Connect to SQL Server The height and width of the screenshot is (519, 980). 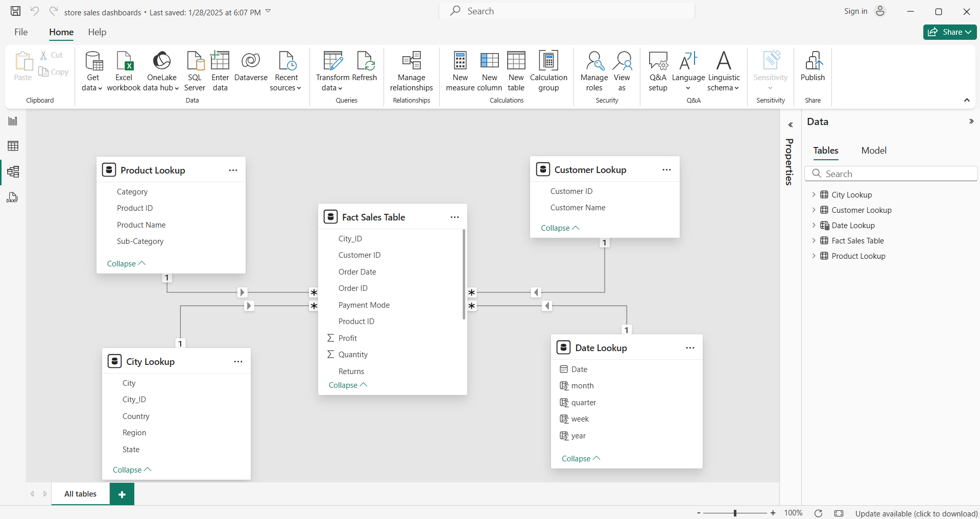[195, 71]
